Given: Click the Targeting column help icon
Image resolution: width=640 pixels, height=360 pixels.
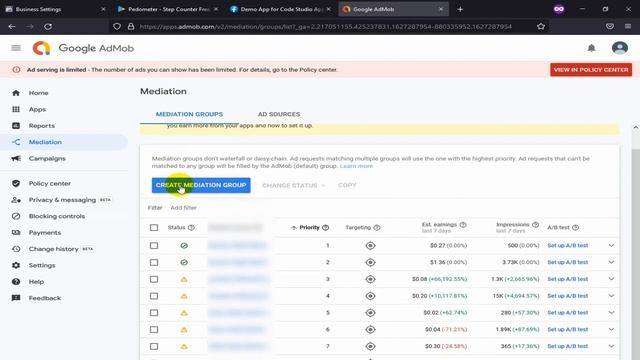Looking at the screenshot, I should point(377,228).
